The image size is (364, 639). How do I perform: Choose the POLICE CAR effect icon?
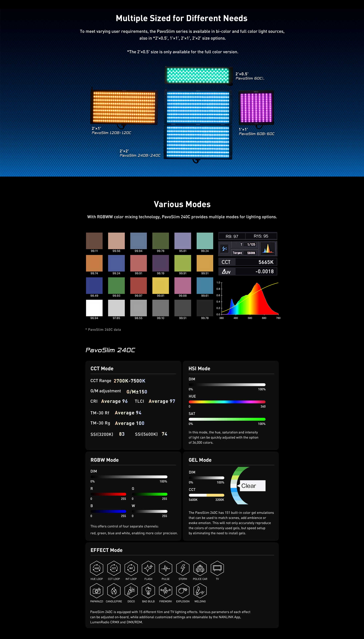point(200,568)
